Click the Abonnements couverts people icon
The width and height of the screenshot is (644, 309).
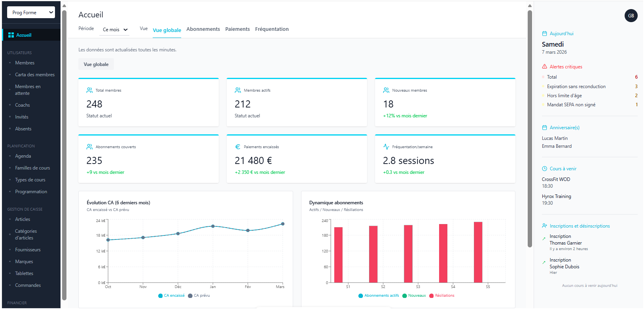(89, 147)
